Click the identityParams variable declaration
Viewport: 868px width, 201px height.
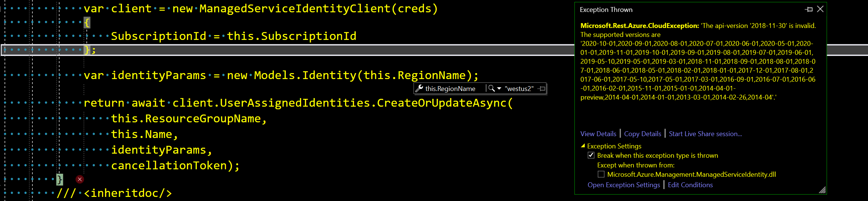[159, 75]
